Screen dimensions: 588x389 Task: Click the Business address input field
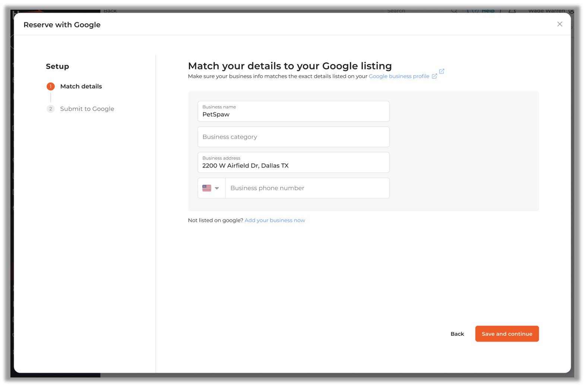293,162
